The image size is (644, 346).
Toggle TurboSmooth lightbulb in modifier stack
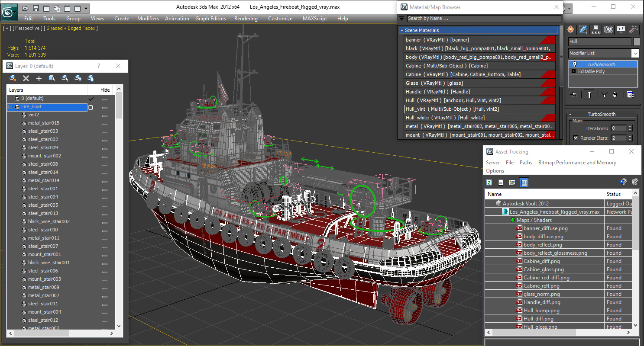575,64
